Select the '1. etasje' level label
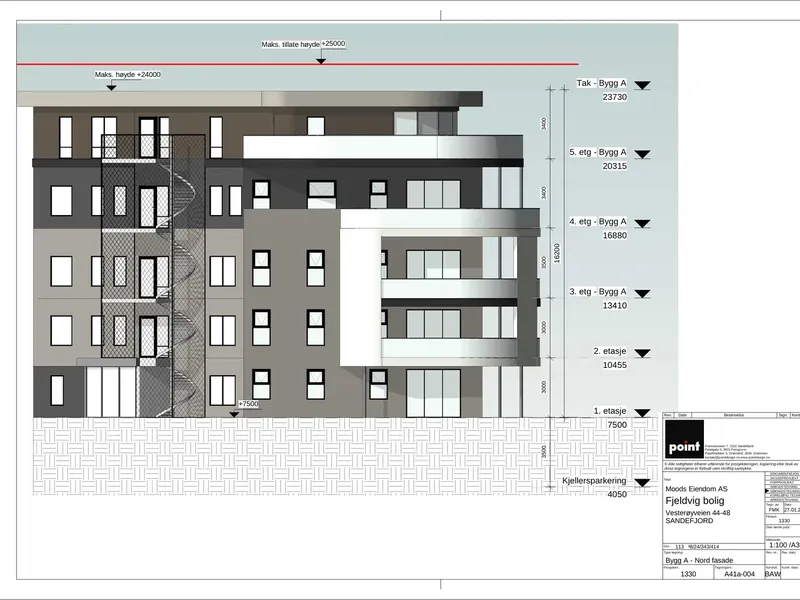This screenshot has height=600, width=800. pyautogui.click(x=610, y=411)
